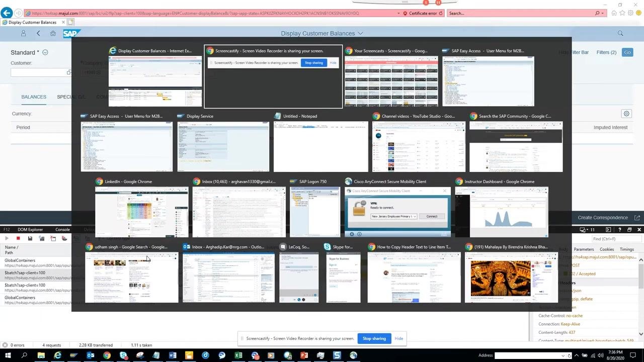Go back with the browser back arrow

pyautogui.click(x=7, y=13)
